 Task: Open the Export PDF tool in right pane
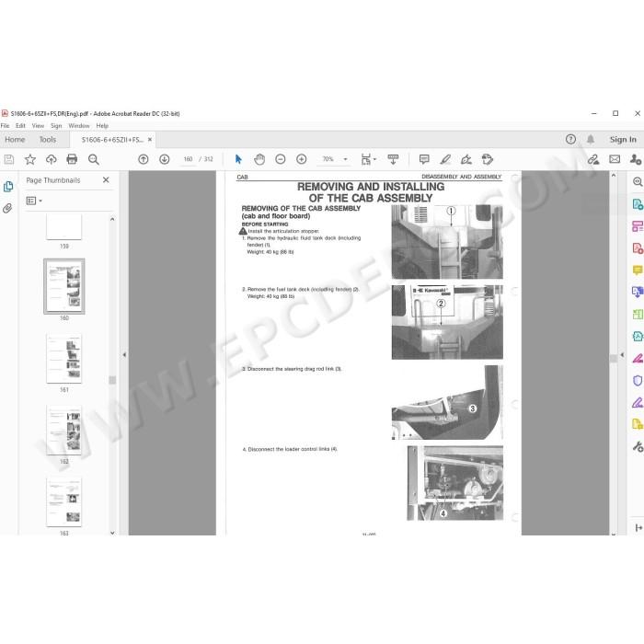click(x=638, y=203)
